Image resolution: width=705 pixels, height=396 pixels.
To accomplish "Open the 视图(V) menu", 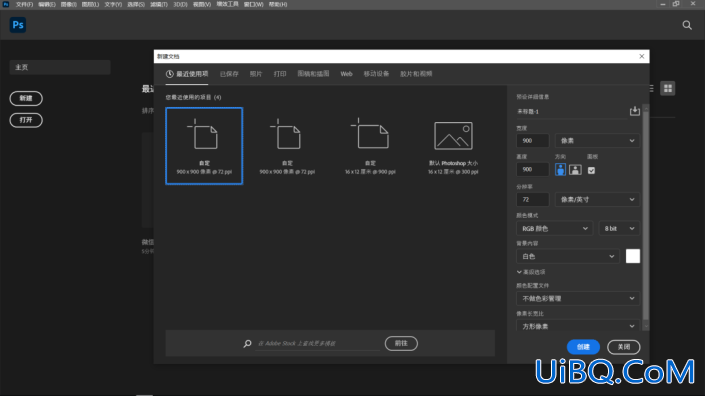I will (202, 4).
